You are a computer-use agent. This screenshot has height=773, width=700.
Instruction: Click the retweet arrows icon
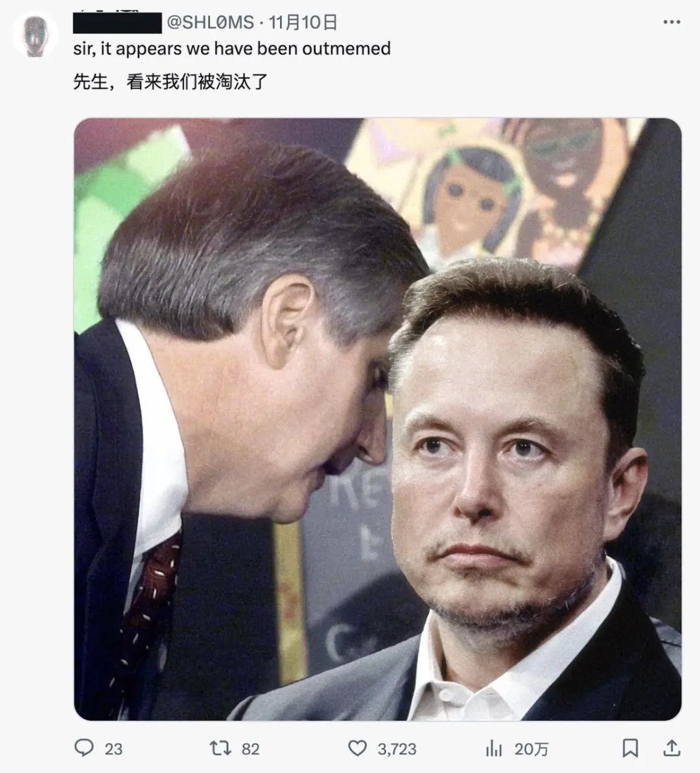coord(220,748)
